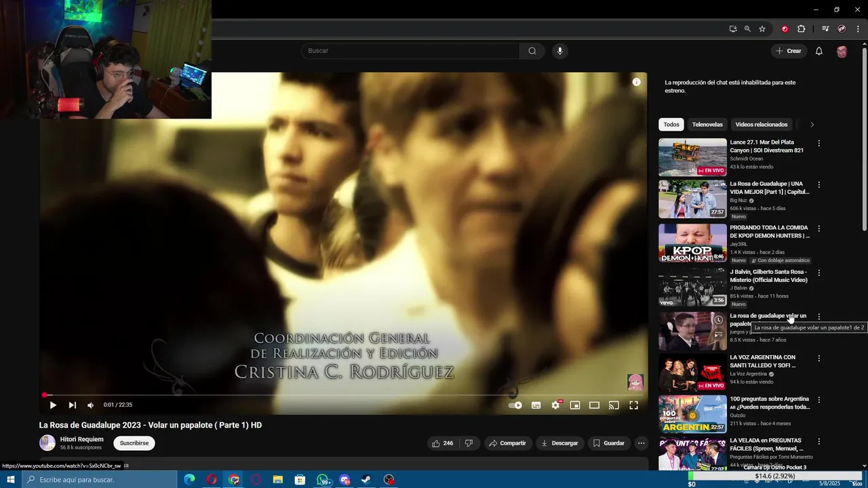Open the Lance 27.1 Mar Del Plata thumbnail
Screen dimensions: 868x488
(692, 157)
